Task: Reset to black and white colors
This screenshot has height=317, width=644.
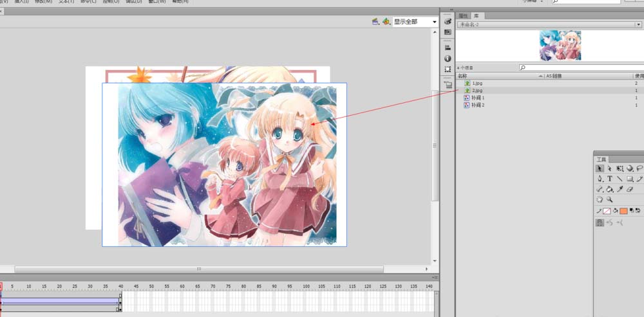Action: point(632,211)
